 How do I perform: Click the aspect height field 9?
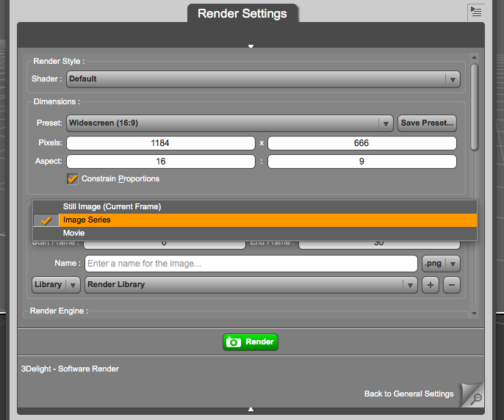(362, 162)
